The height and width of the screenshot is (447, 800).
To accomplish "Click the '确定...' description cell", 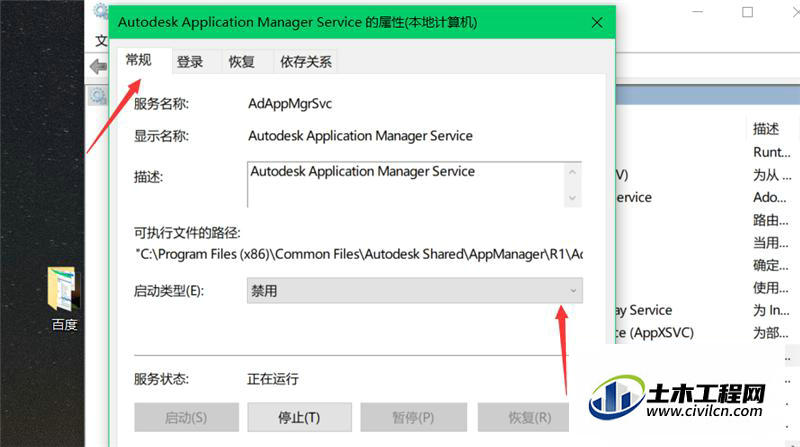I will [x=770, y=265].
